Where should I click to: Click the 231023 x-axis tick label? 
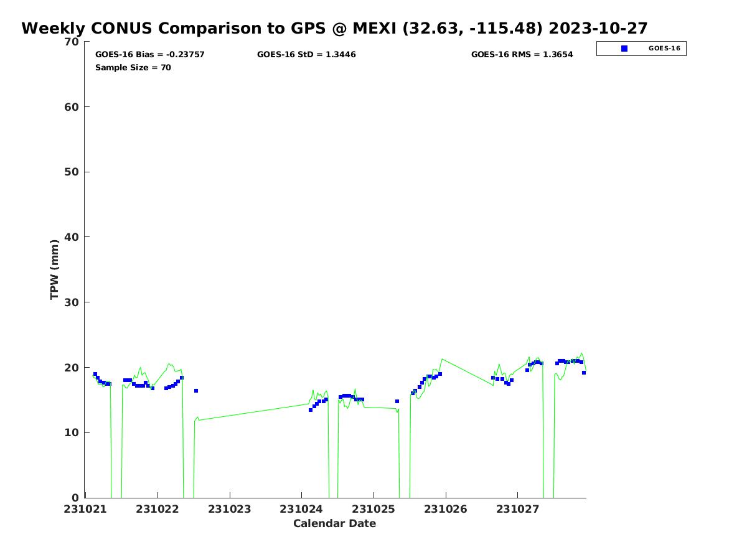click(x=230, y=509)
